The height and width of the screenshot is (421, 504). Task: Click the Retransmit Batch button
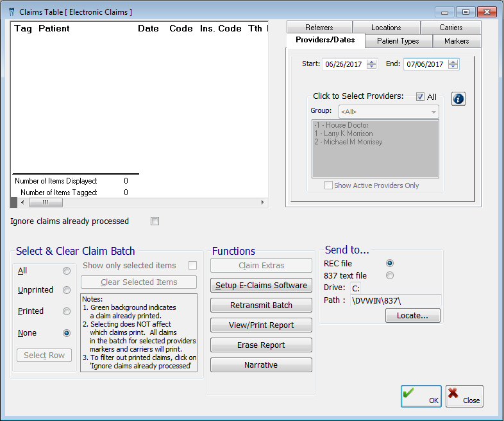tap(261, 305)
